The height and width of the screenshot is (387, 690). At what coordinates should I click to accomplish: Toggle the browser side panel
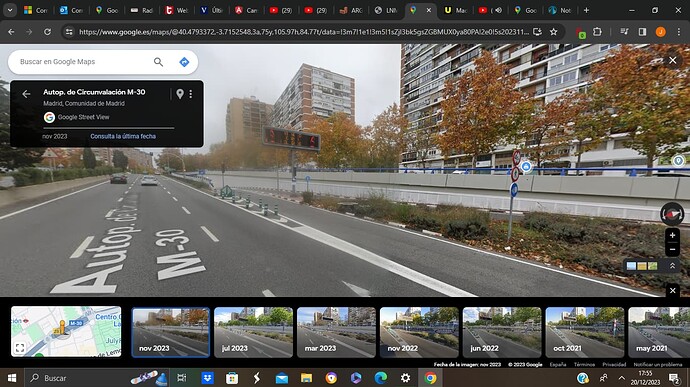point(642,32)
